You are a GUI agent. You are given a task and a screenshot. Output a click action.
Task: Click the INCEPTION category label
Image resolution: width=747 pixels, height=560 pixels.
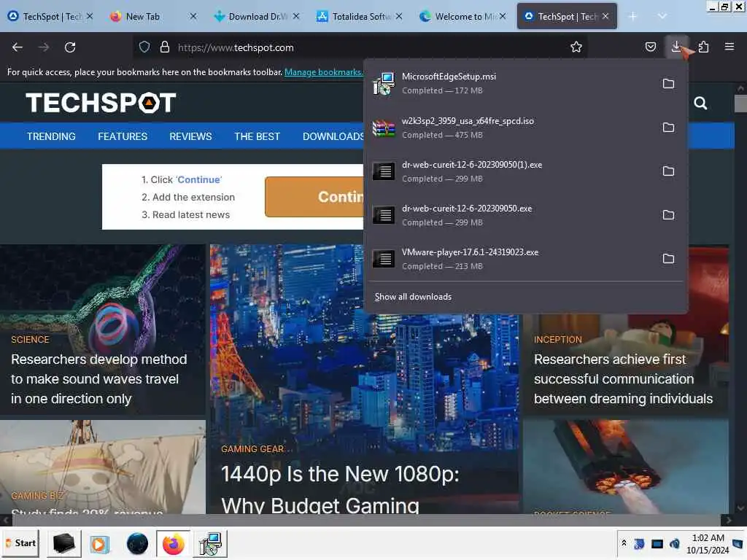click(557, 340)
